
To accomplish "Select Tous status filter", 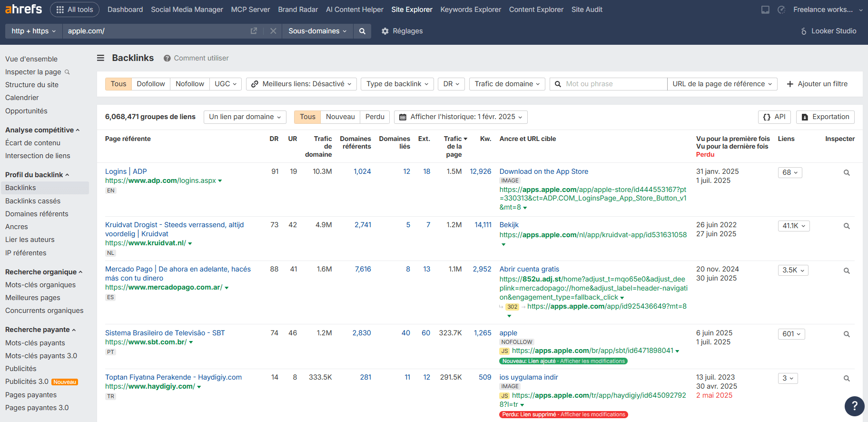I will (x=307, y=117).
